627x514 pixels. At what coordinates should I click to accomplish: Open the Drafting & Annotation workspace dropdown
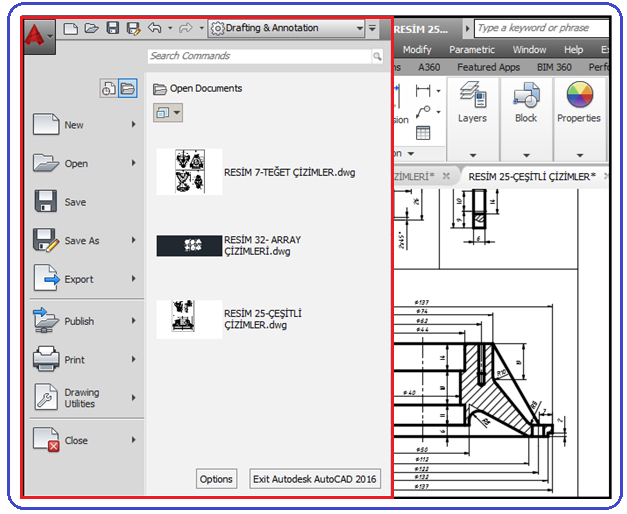point(286,28)
